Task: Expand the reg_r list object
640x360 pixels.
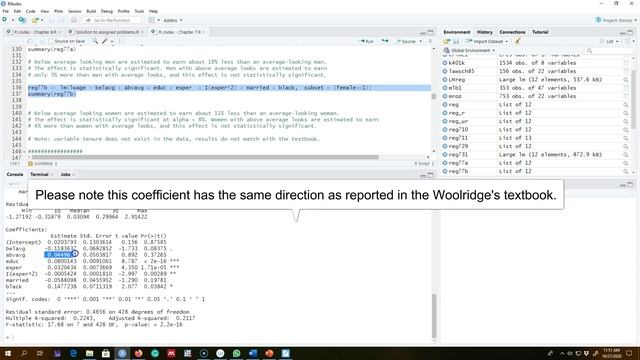Action: [x=444, y=113]
